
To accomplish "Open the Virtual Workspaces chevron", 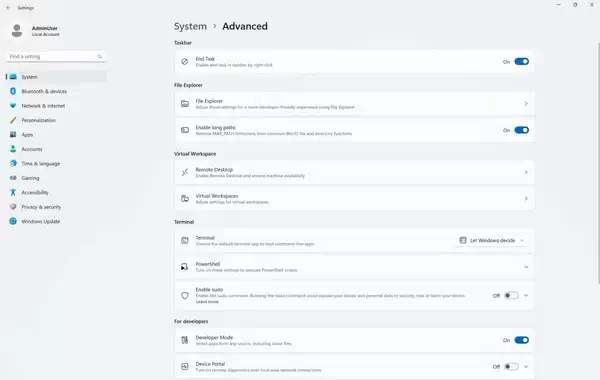I will click(x=526, y=199).
